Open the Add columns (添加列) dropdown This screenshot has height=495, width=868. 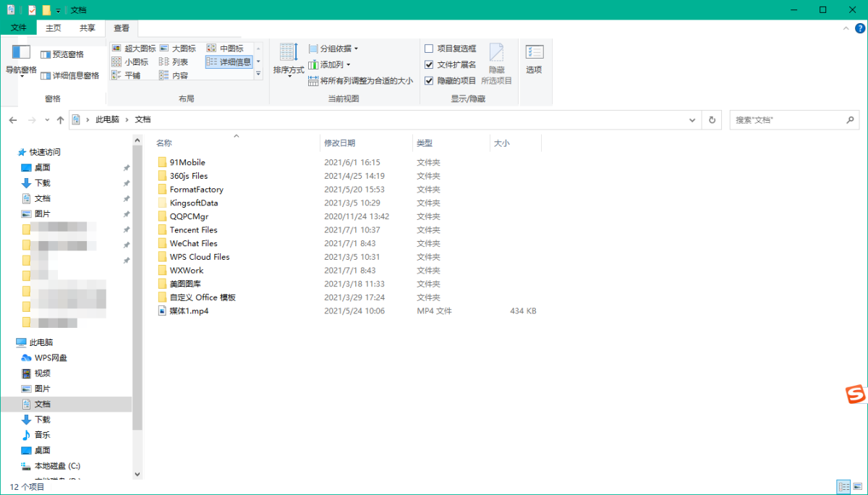pyautogui.click(x=330, y=64)
